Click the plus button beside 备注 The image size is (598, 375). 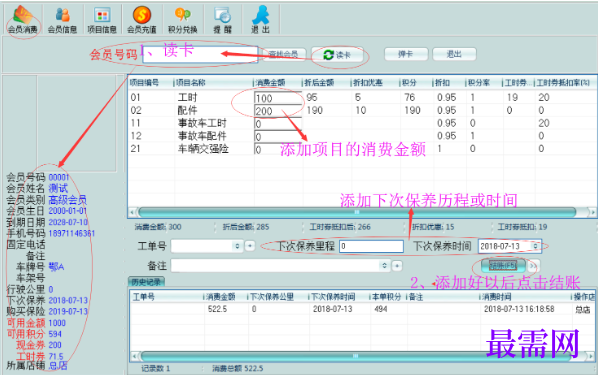point(397,266)
